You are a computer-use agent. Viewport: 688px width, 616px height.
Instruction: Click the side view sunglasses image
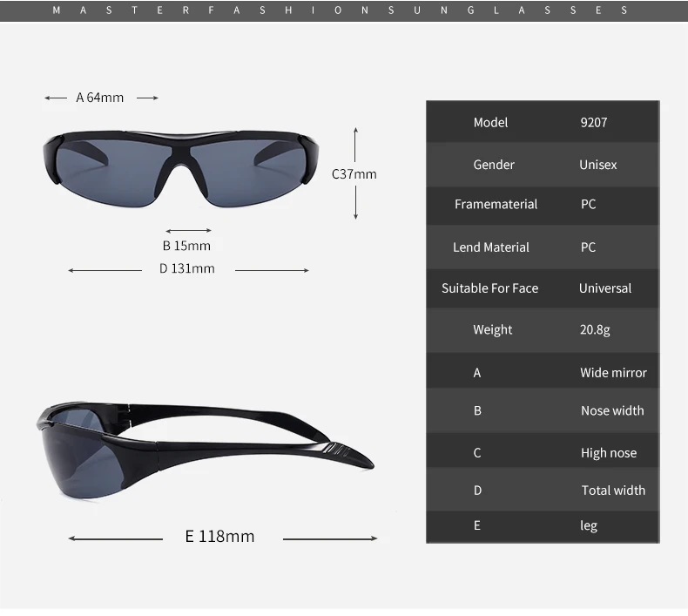coord(205,450)
